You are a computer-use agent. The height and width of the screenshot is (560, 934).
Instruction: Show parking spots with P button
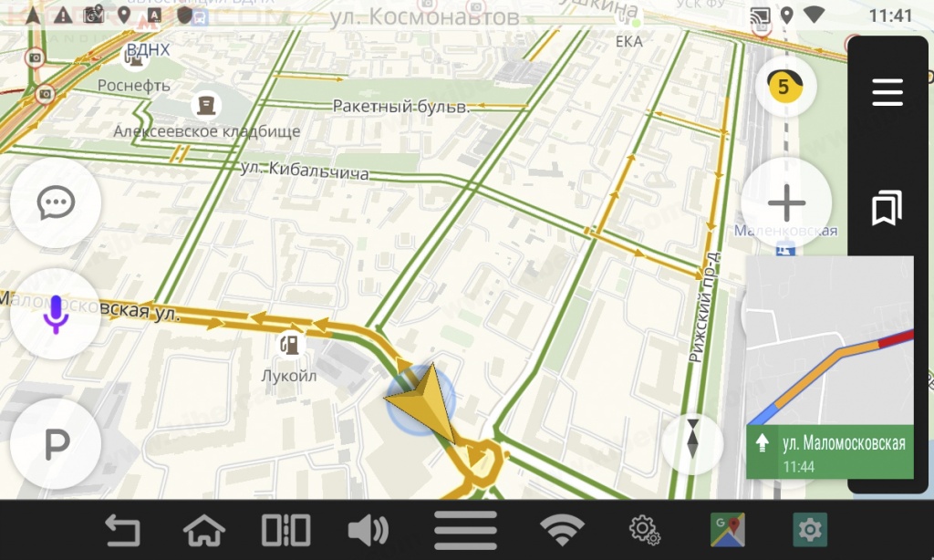coord(56,444)
